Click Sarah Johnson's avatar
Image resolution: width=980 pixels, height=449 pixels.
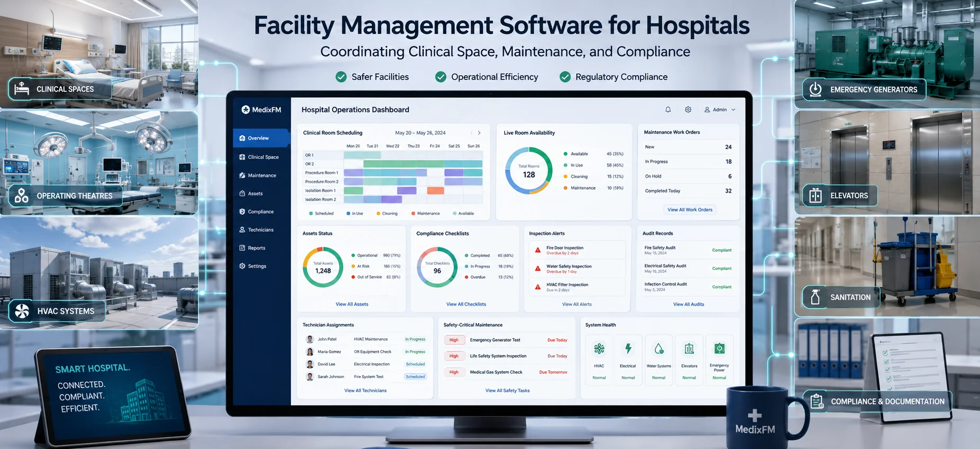coord(310,377)
